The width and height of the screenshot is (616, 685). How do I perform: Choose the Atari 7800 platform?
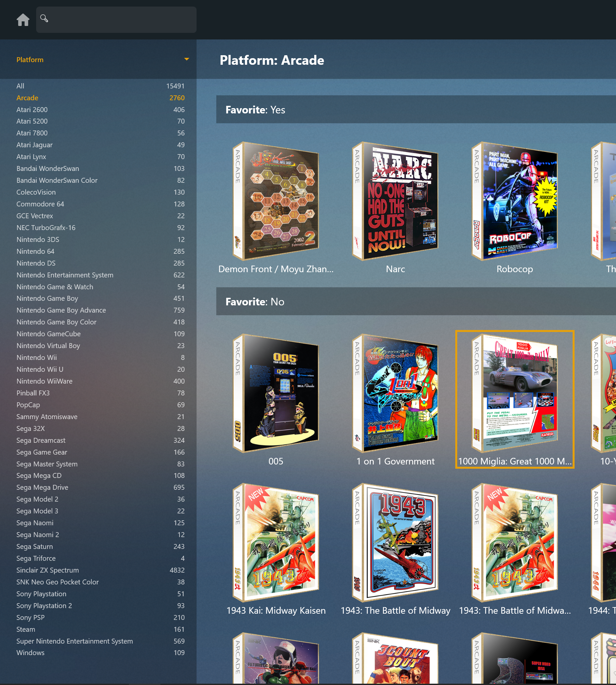[x=101, y=133]
